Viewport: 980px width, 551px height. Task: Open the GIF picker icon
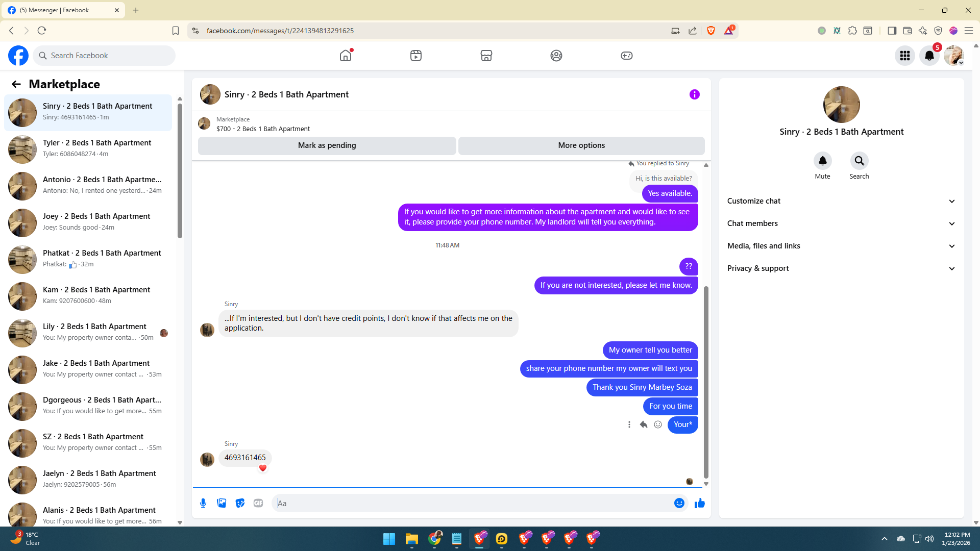pyautogui.click(x=258, y=503)
